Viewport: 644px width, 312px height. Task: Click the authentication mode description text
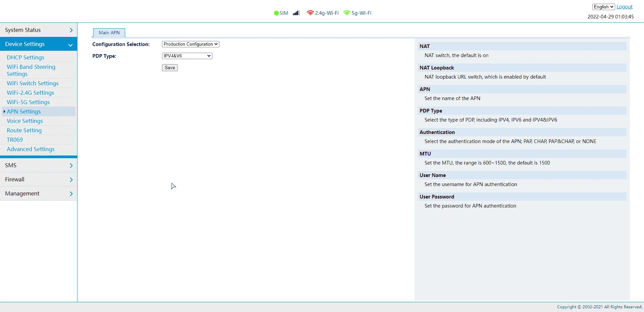(510, 141)
